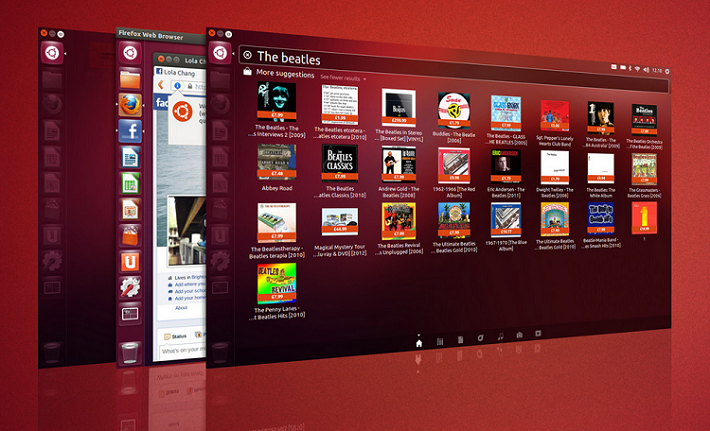The width and height of the screenshot is (710, 431).
Task: Open the Trash in the front Dash window's launcher
Action: (x=220, y=352)
